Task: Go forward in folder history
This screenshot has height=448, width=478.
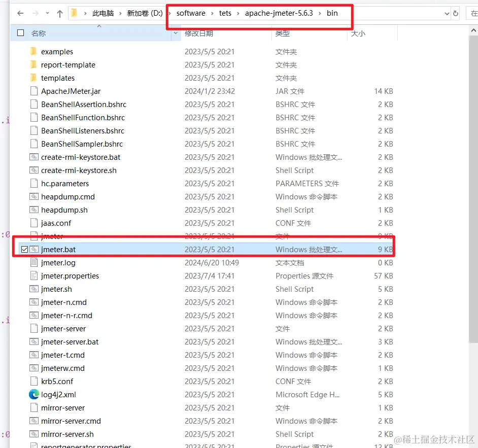Action: (36, 13)
